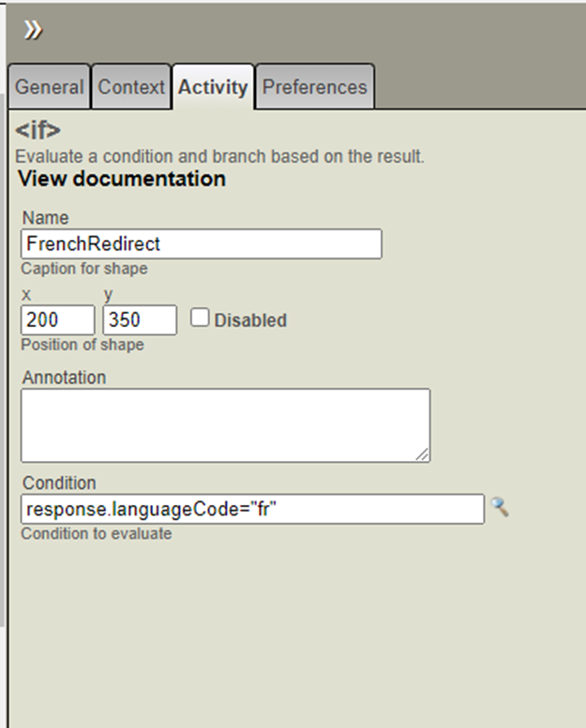
Task: Click the 'Evaluate a condition' description text
Action: coord(220,156)
